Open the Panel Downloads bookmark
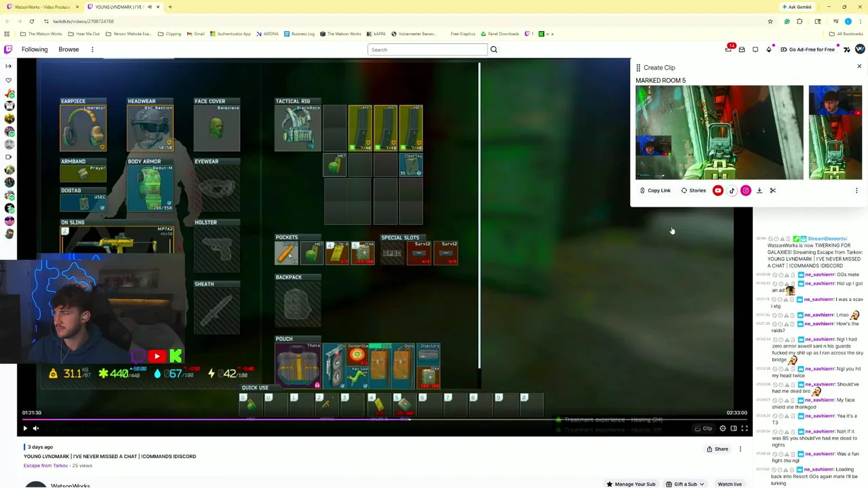Screen dimensions: 868x488 (500, 34)
